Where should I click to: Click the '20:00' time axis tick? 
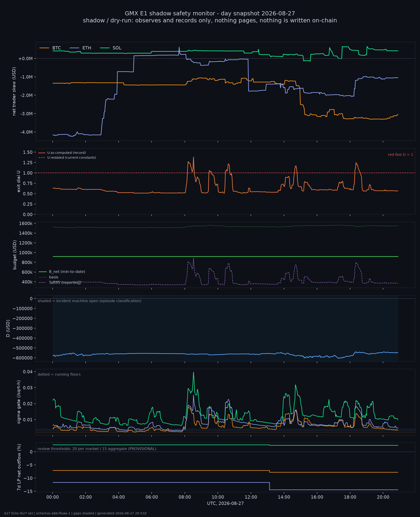tap(383, 497)
